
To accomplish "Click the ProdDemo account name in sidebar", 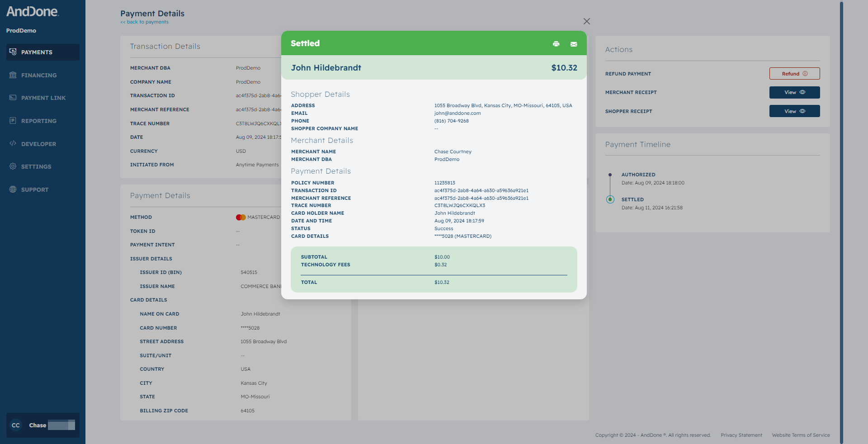I will (x=21, y=31).
